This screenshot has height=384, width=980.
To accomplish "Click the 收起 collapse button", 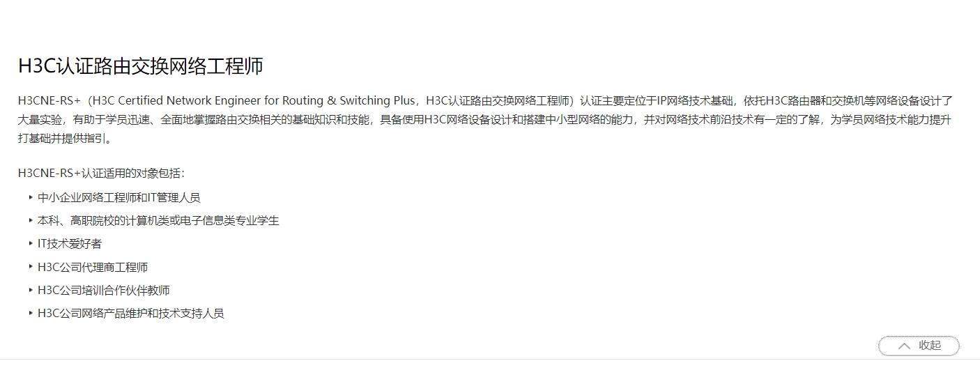I will coord(919,346).
